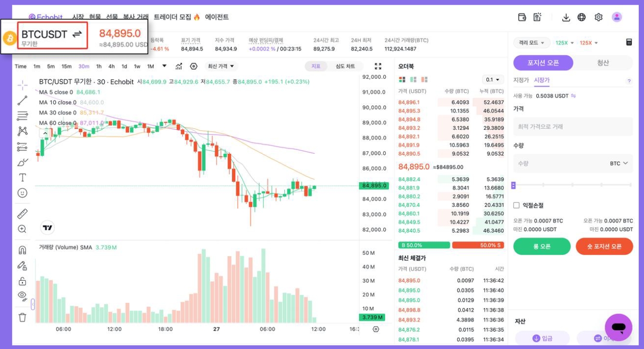Image resolution: width=644 pixels, height=349 pixels.
Task: Select the ruler measure tool
Action: pyautogui.click(x=22, y=213)
